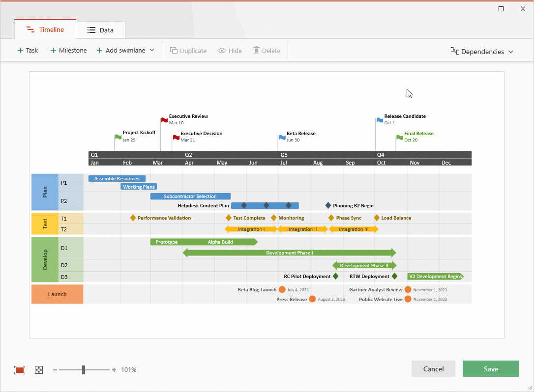Click the red fit-to-slide icon

(19, 369)
